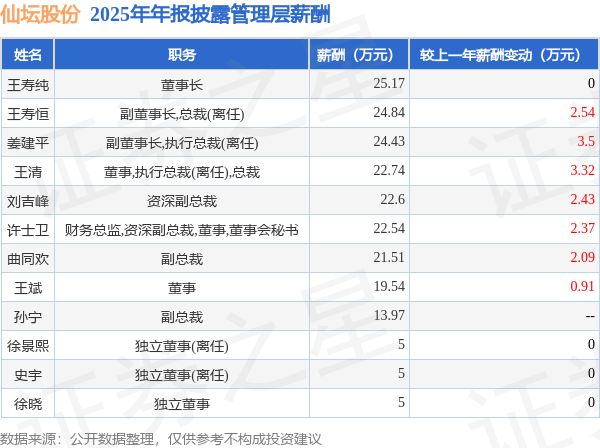Click the position 副董事长,执行总裁(离任)
The image size is (600, 448).
[182, 143]
